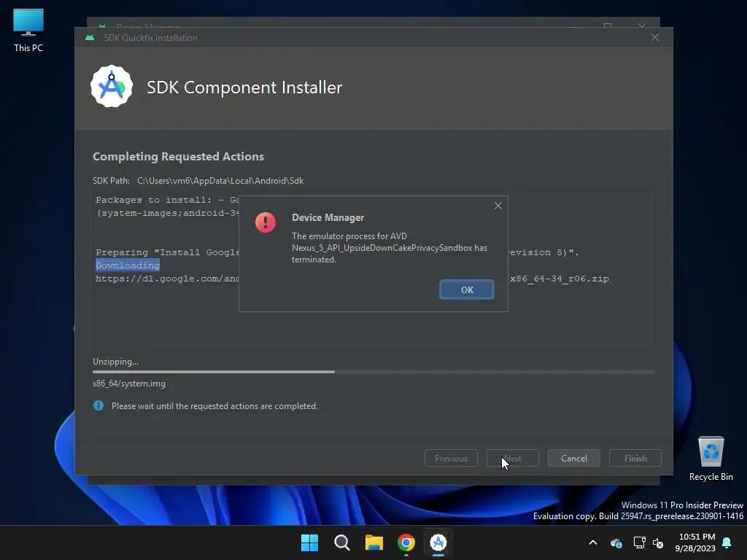747x560 pixels.
Task: Click the log line ending x86_64-34_r06.zip
Action: [352, 279]
